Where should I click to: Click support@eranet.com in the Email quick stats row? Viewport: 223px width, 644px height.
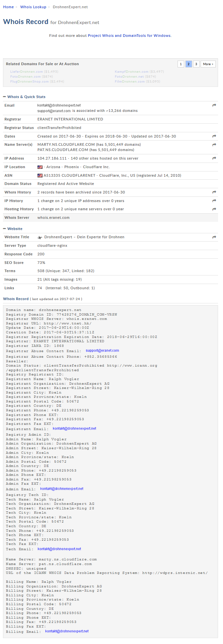tap(54, 111)
